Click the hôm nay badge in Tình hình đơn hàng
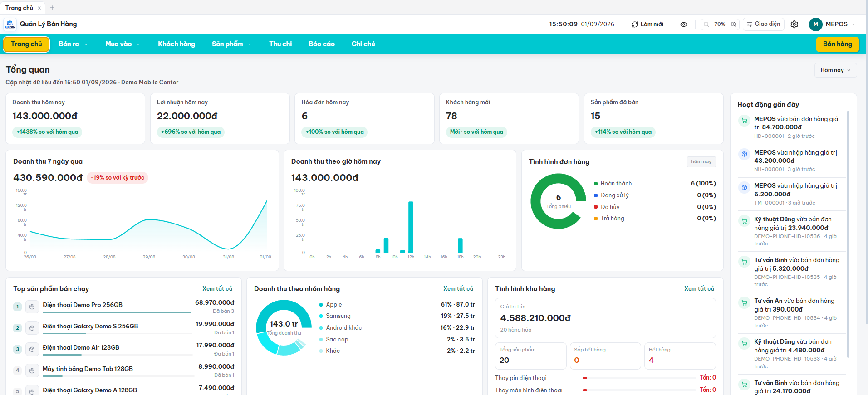 tap(701, 162)
